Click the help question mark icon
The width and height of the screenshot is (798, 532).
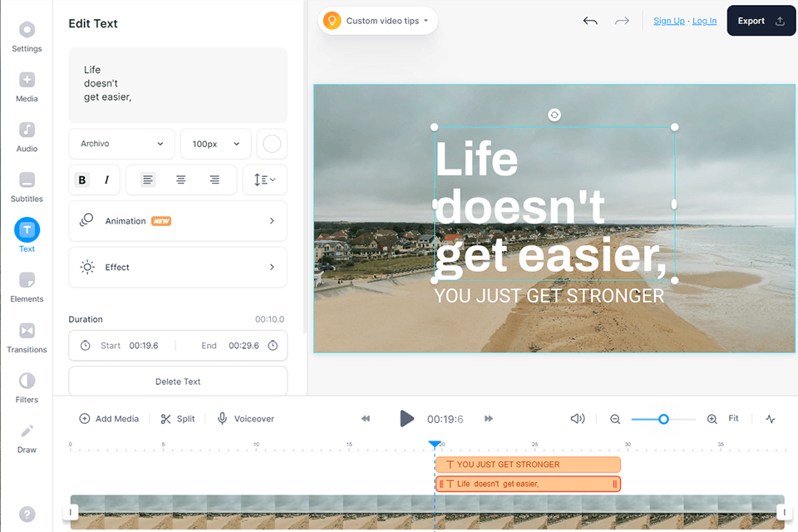coord(27,515)
